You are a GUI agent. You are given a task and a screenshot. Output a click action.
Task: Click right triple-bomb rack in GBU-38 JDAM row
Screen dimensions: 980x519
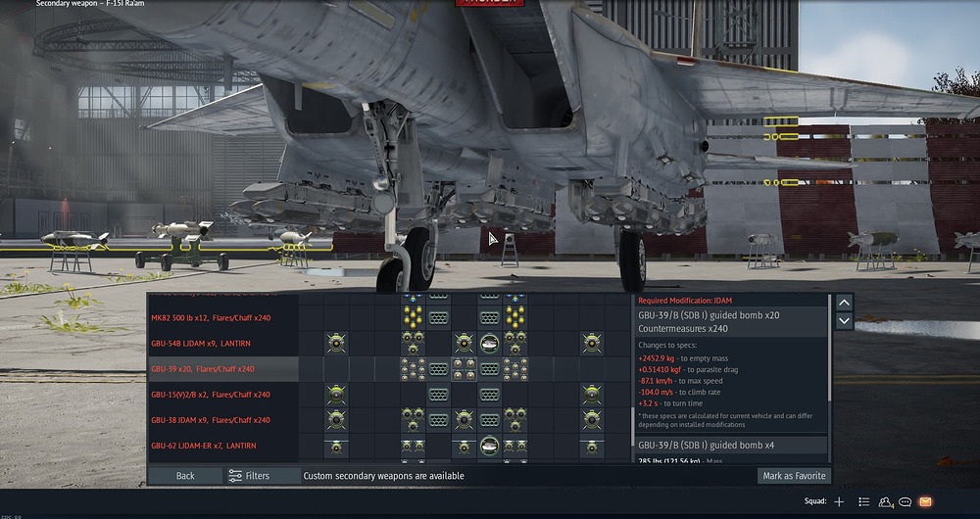[515, 420]
